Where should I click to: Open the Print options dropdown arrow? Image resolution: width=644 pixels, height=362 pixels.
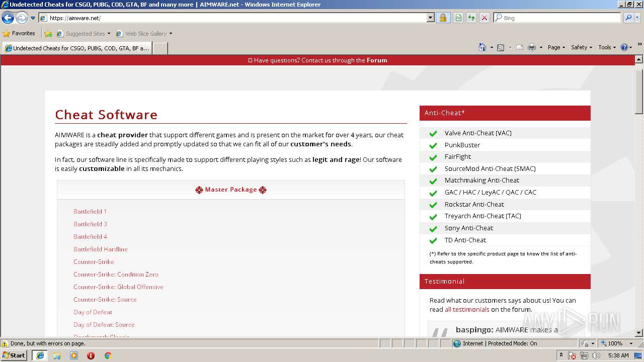tap(541, 47)
